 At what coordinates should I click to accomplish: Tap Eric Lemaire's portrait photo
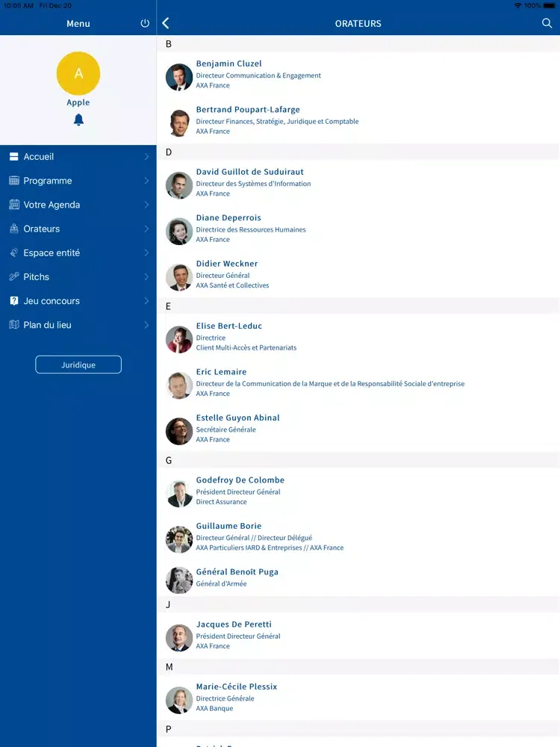pos(179,385)
